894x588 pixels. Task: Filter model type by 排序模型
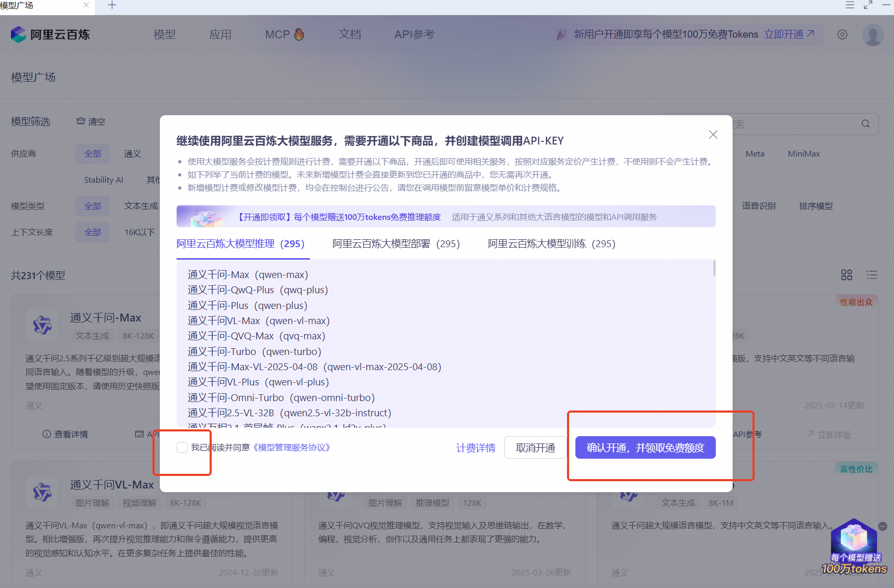click(816, 206)
